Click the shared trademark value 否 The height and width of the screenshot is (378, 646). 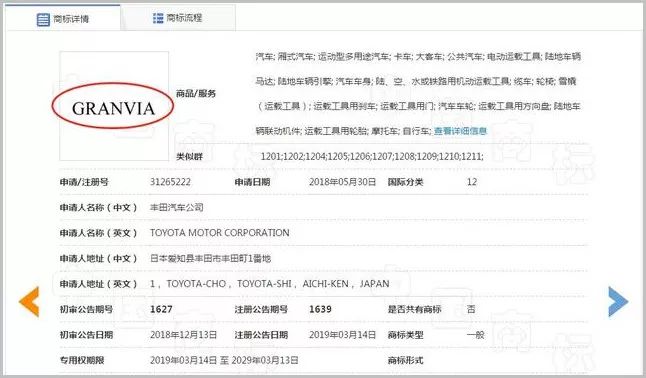(471, 309)
